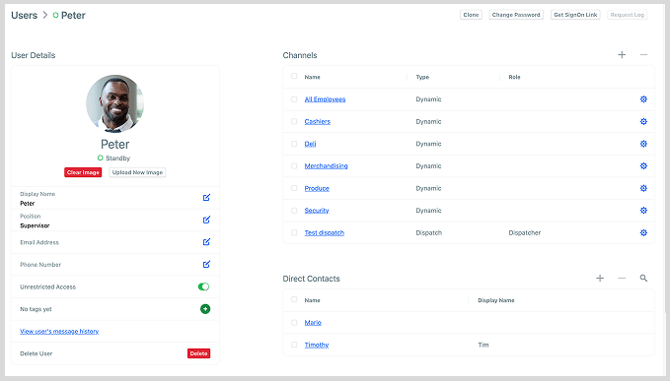Open Timothy direct contact link
Screen dimensions: 670x381
[317, 345]
